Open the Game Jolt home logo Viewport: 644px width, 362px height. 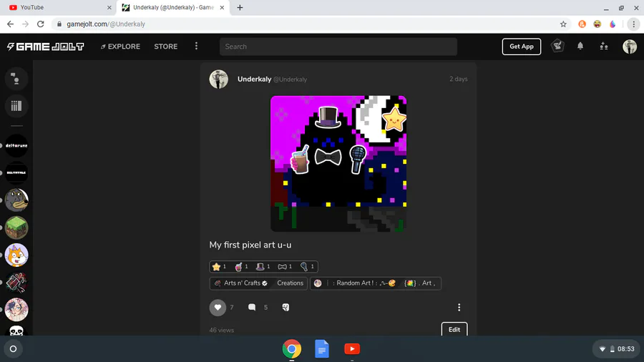click(45, 47)
